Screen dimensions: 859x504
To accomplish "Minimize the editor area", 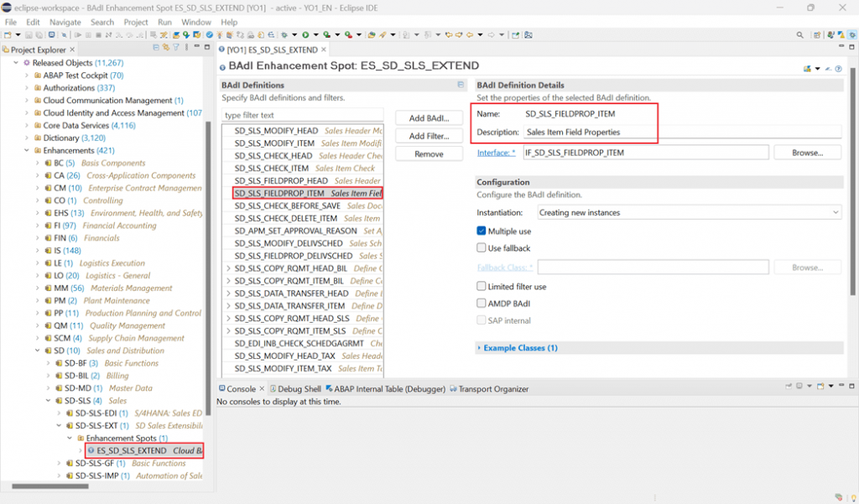I will (x=841, y=47).
